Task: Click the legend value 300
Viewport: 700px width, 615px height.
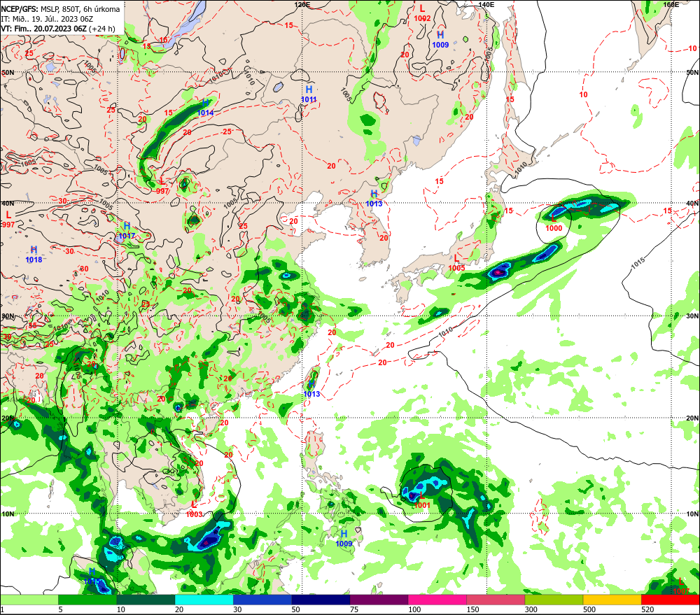Action: [x=531, y=609]
